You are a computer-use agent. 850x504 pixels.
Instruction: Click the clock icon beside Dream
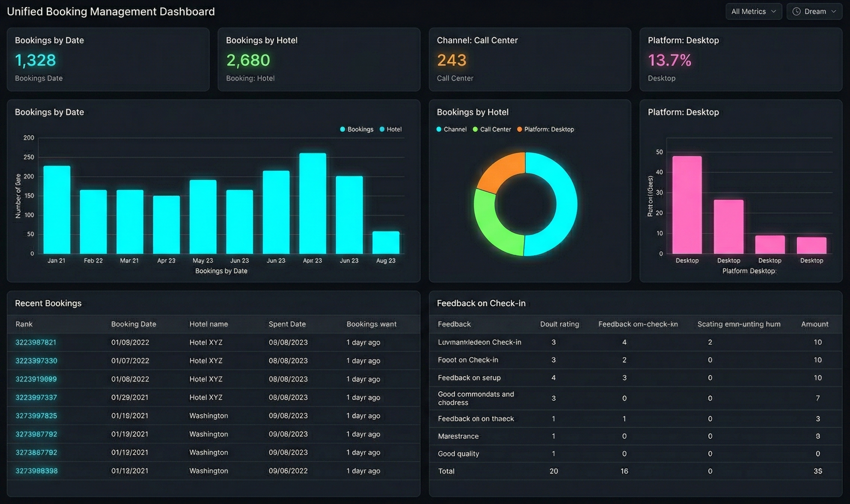tap(796, 12)
